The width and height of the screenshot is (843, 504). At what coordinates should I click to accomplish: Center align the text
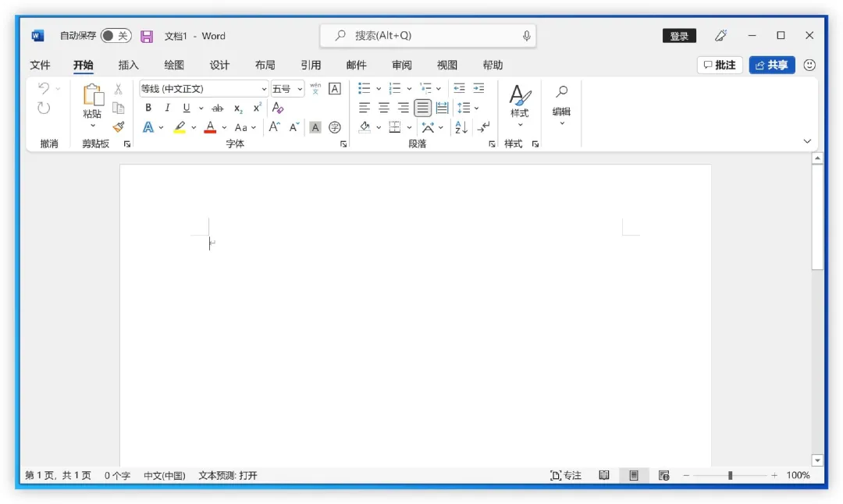pos(384,108)
